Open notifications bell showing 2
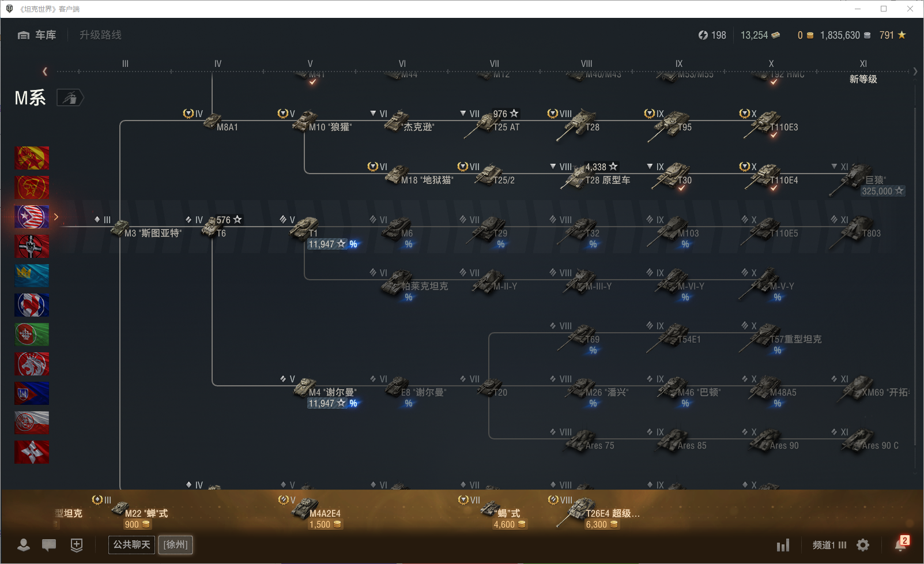The image size is (924, 564). (x=902, y=544)
